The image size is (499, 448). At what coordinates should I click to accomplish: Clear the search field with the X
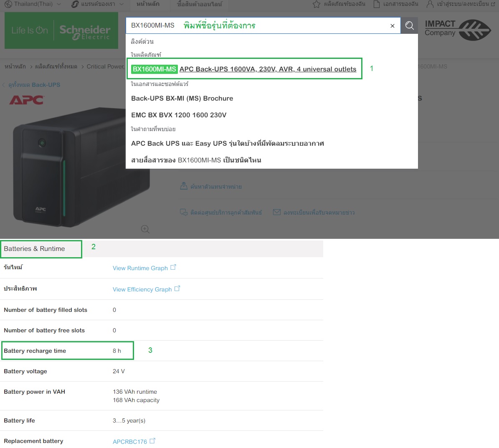click(393, 26)
